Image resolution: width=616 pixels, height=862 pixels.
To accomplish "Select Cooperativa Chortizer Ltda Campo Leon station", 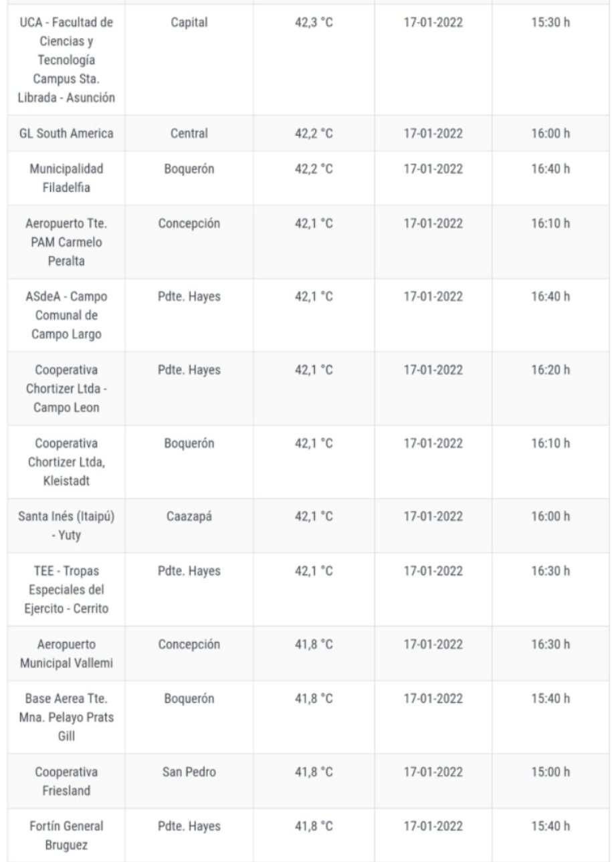I will tap(66, 389).
